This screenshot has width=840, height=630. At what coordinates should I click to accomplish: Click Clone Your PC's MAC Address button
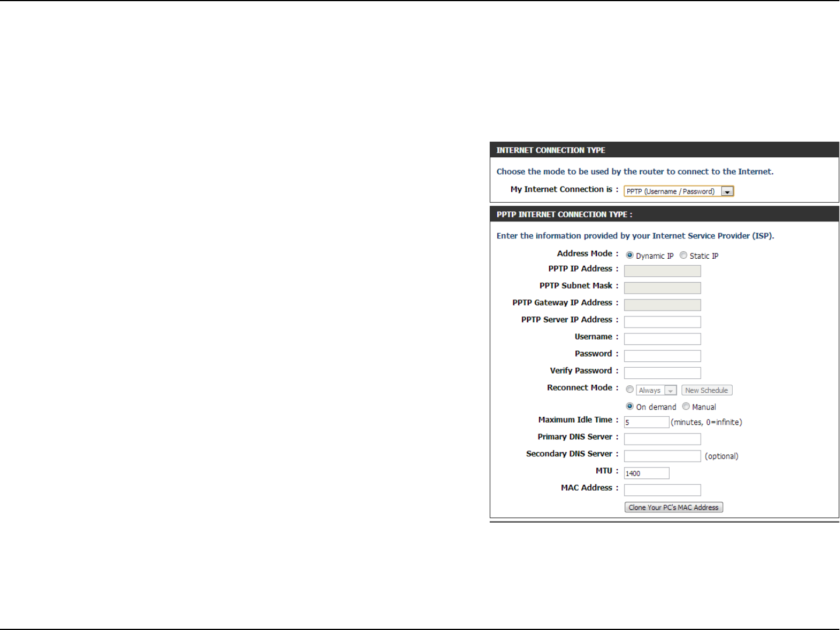tap(674, 508)
